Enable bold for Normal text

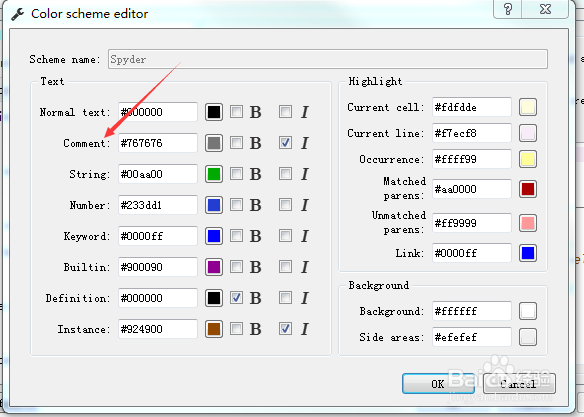[236, 111]
